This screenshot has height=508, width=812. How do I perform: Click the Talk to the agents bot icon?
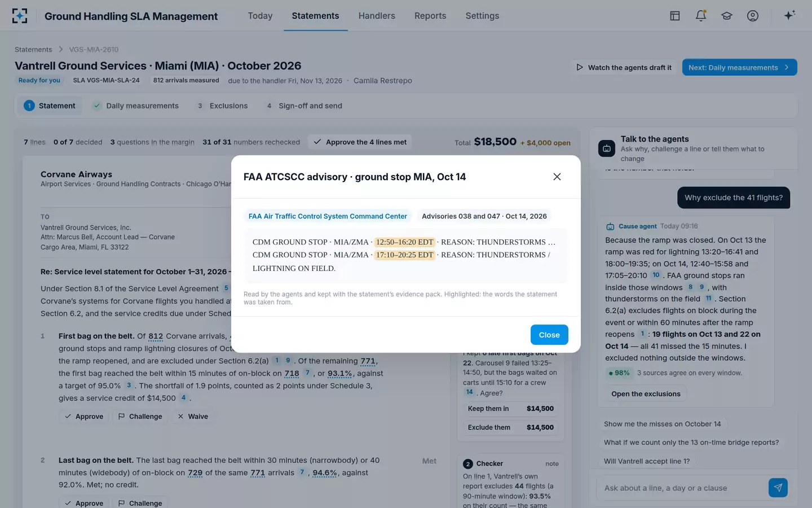(x=607, y=148)
